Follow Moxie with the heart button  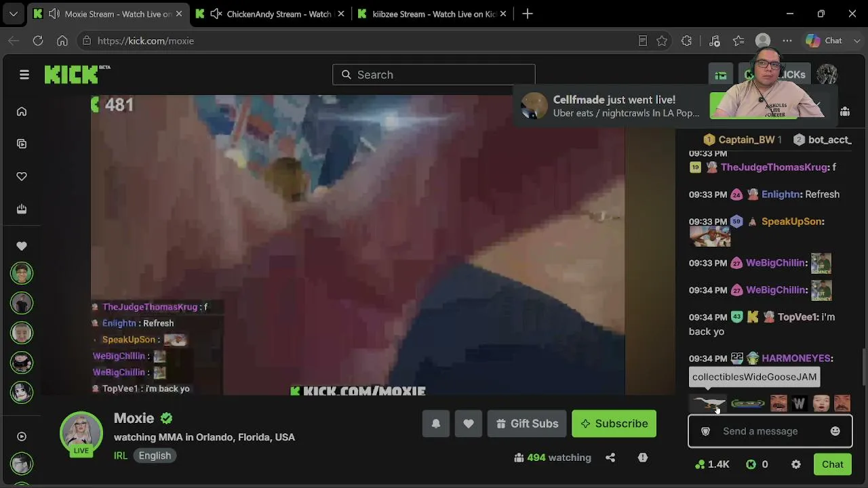click(469, 424)
